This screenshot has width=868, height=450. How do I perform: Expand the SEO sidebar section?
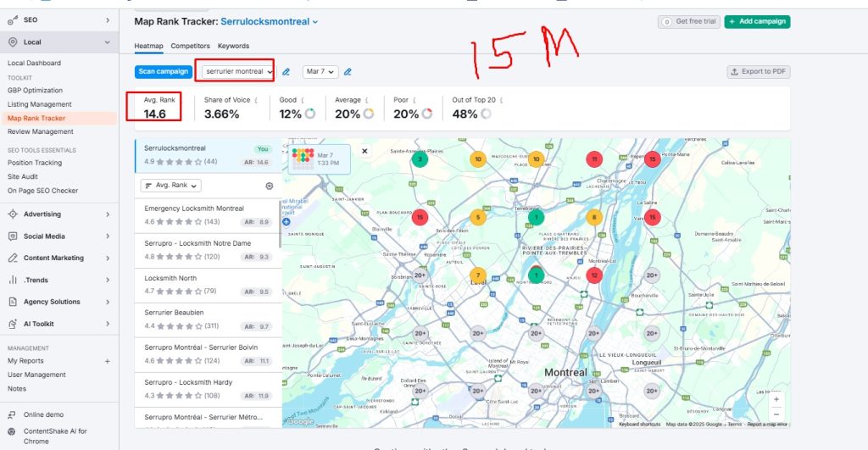click(x=108, y=20)
